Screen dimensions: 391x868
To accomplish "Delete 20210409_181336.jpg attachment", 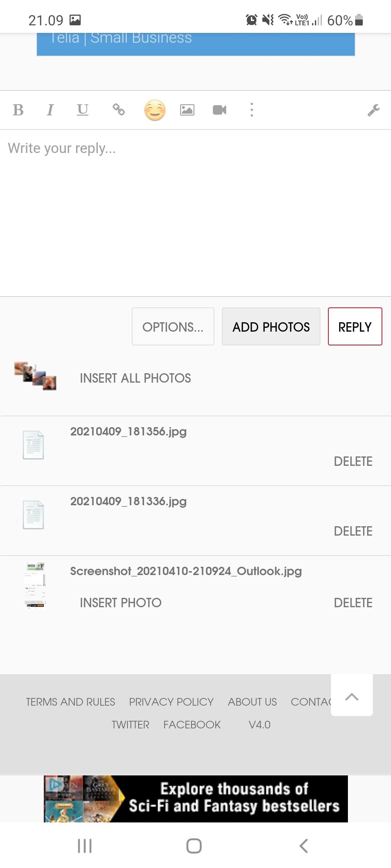I will tap(353, 531).
